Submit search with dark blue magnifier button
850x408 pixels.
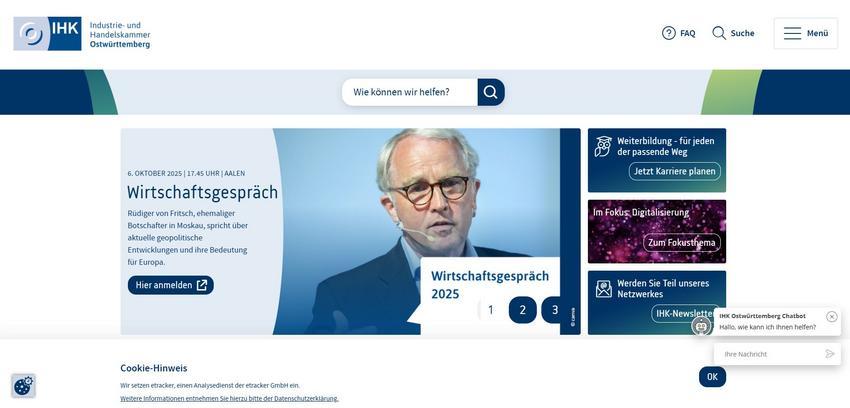point(491,92)
